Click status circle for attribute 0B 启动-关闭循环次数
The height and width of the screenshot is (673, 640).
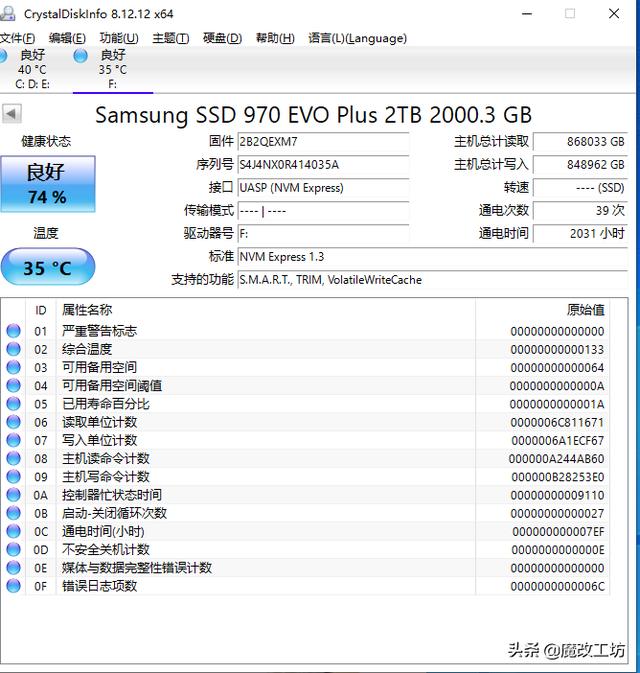coord(14,513)
